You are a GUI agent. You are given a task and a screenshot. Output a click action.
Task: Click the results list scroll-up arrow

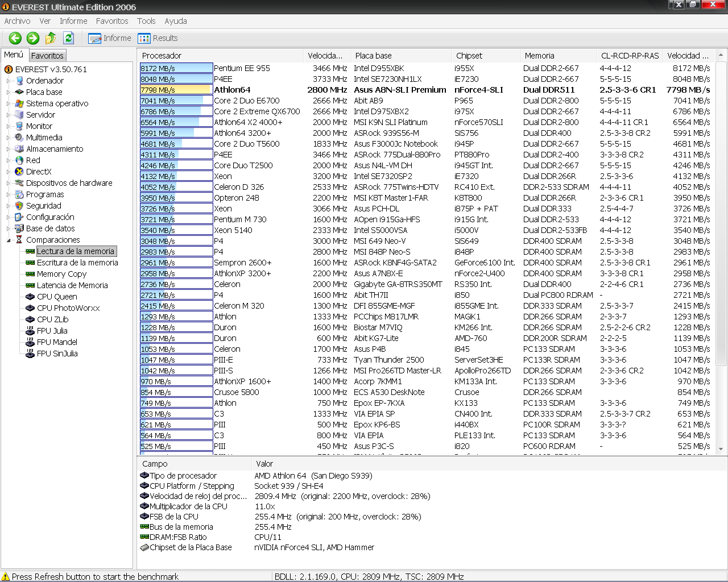tap(721, 55)
